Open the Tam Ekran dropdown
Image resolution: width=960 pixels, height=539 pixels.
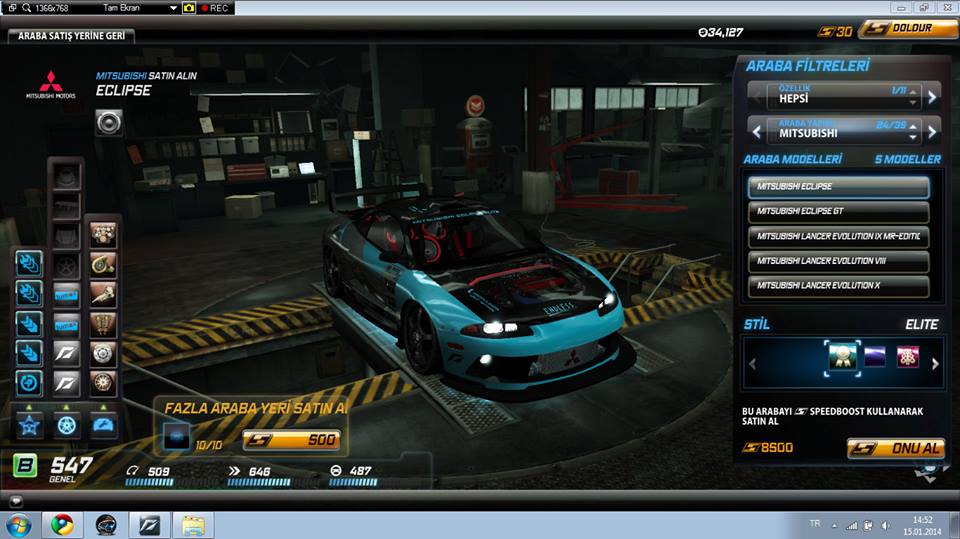point(174,7)
